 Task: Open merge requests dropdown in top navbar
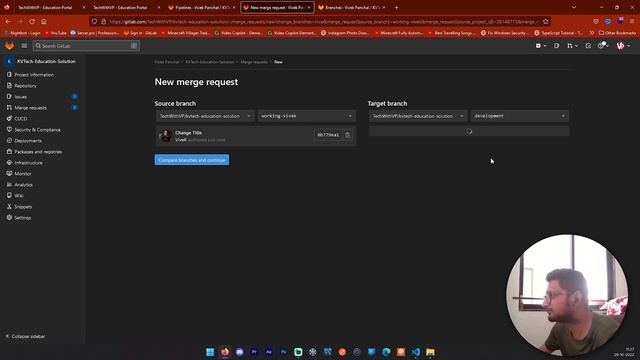coord(572,46)
